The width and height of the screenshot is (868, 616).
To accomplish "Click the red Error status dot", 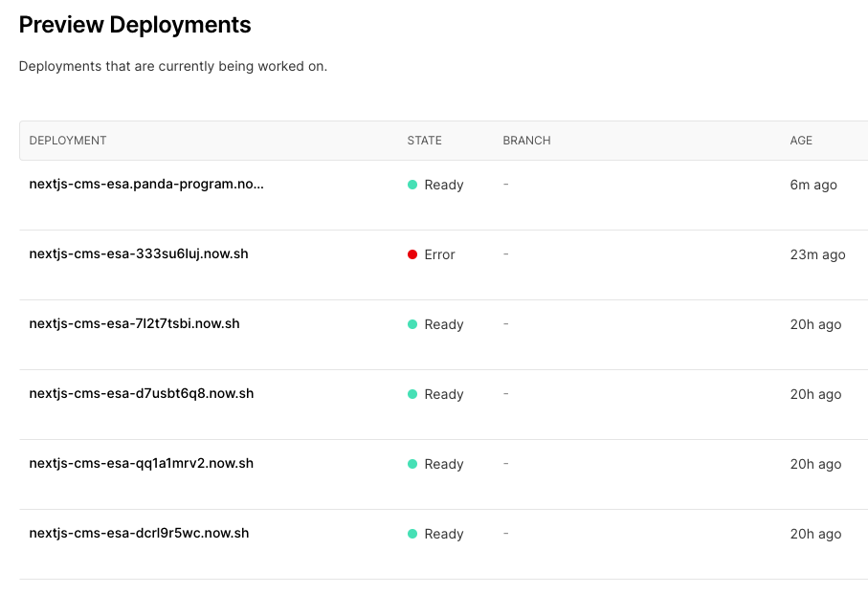I will point(412,254).
